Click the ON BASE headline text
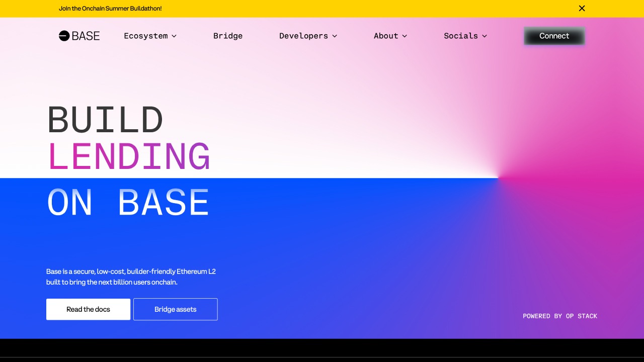 (128, 203)
